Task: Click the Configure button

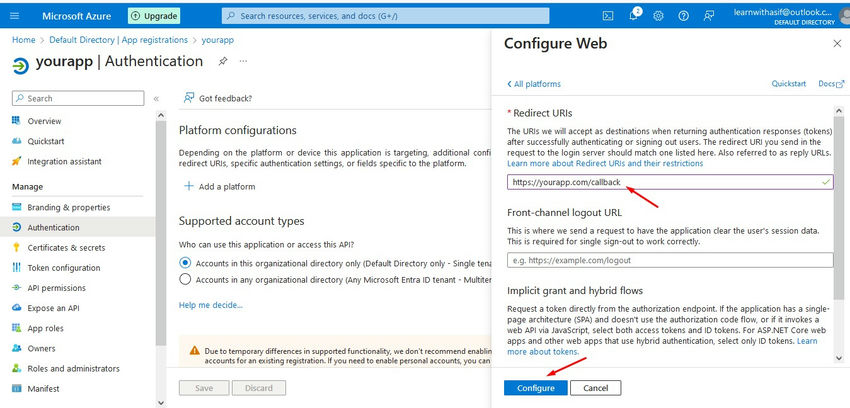Action: tap(536, 388)
